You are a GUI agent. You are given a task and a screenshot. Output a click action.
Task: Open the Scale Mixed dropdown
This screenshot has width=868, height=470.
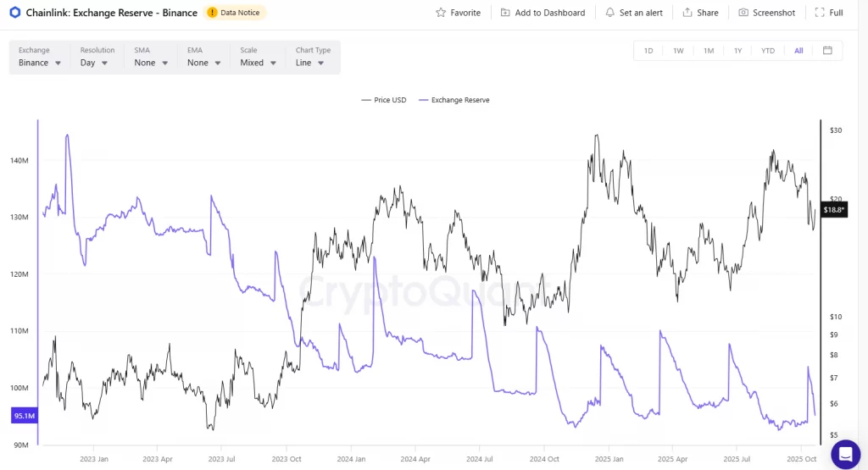[259, 63]
